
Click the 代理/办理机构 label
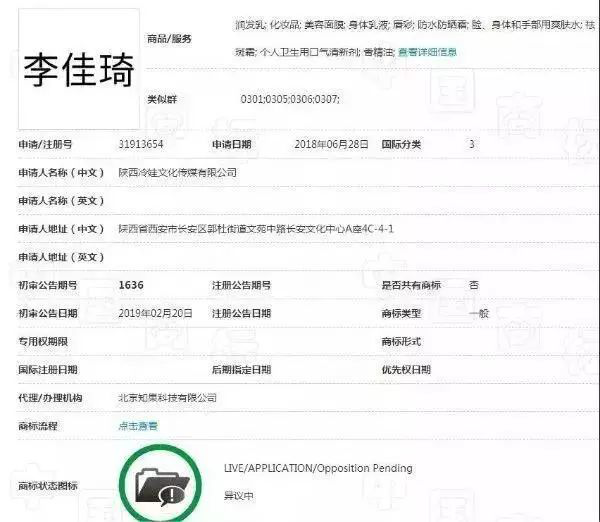(51, 398)
